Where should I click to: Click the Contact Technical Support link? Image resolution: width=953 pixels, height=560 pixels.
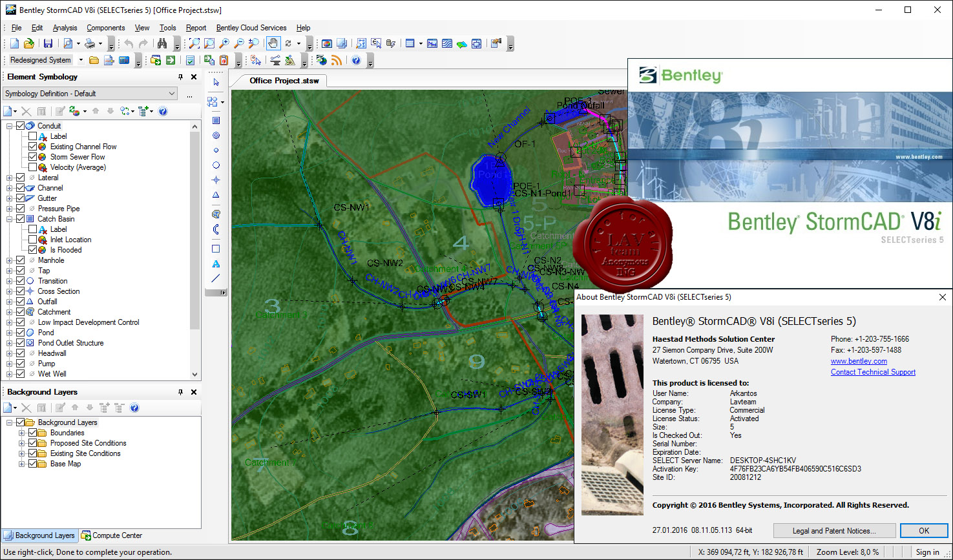tap(873, 372)
